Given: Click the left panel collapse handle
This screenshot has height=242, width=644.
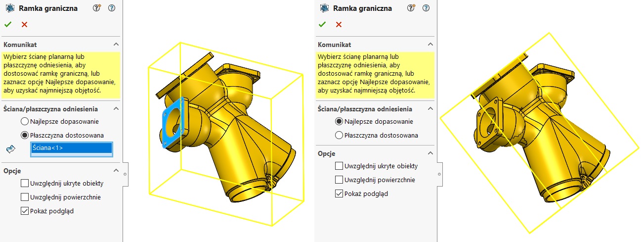Looking at the screenshot, I should tap(125, 174).
